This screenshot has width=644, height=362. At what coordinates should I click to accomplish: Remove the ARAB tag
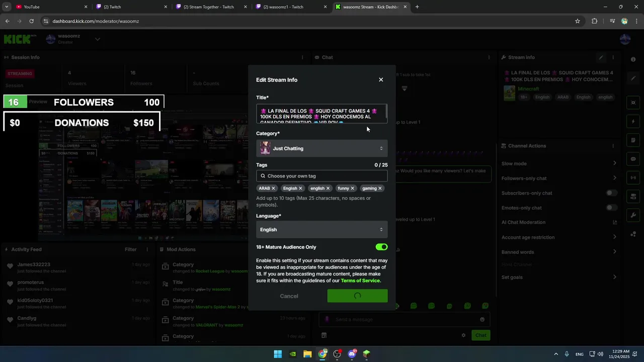tap(273, 189)
